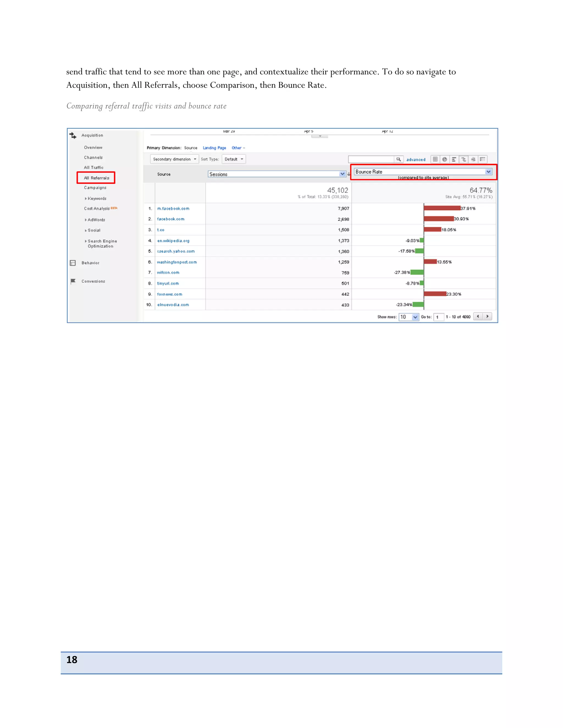This screenshot has height=728, width=563.
Task: Open the Behavior section
Action: 90,263
